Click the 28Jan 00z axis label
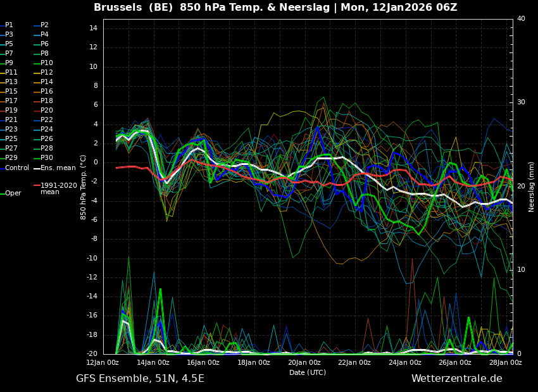The width and height of the screenshot is (538, 392). [x=506, y=362]
